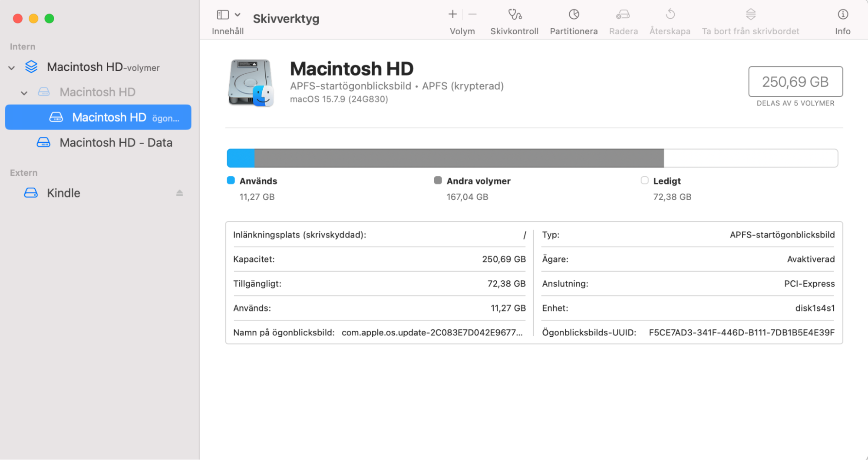The height and width of the screenshot is (460, 868).
Task: Click Ta bort från skrivbordet unmount icon
Action: pyautogui.click(x=751, y=14)
